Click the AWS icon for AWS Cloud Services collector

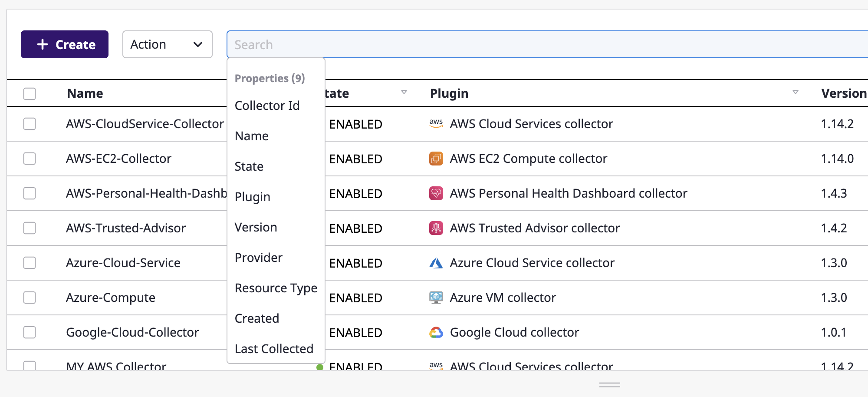click(x=436, y=123)
